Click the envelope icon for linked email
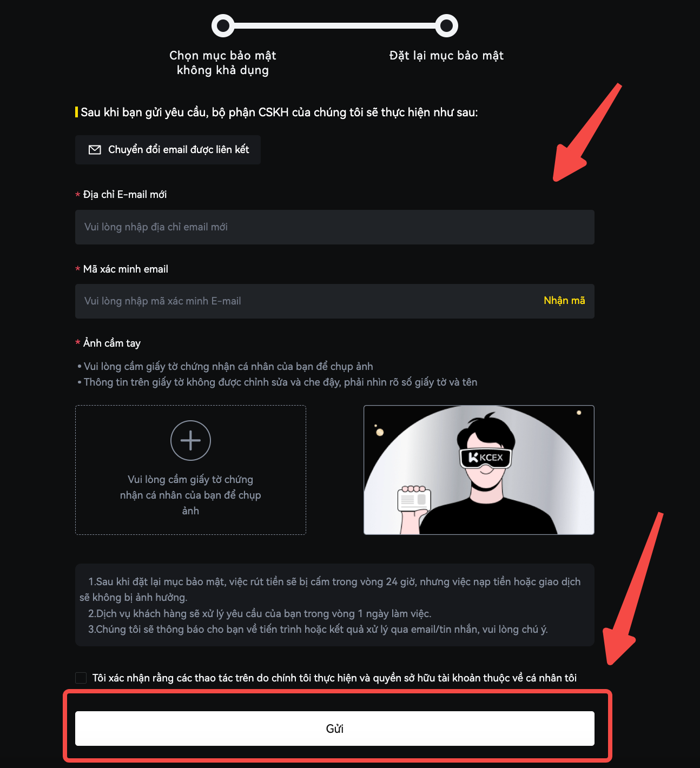This screenshot has width=700, height=768. click(95, 150)
